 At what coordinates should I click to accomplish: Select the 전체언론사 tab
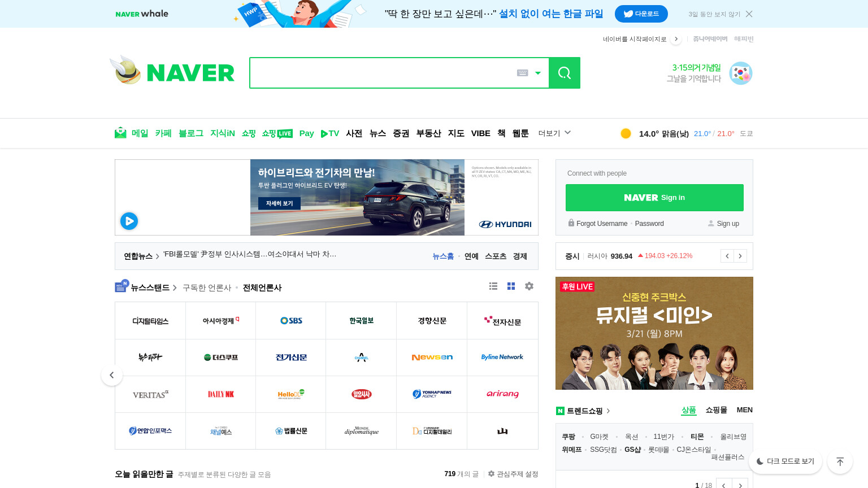click(262, 287)
